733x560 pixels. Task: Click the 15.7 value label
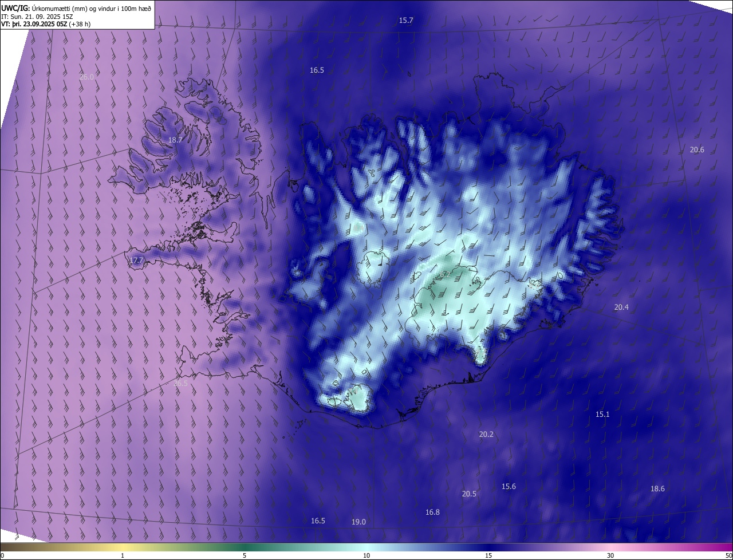click(406, 20)
